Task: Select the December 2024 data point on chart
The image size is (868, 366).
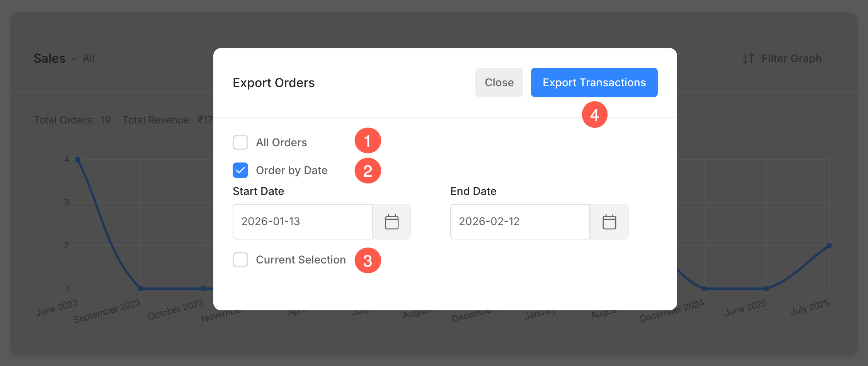Action: (x=704, y=289)
